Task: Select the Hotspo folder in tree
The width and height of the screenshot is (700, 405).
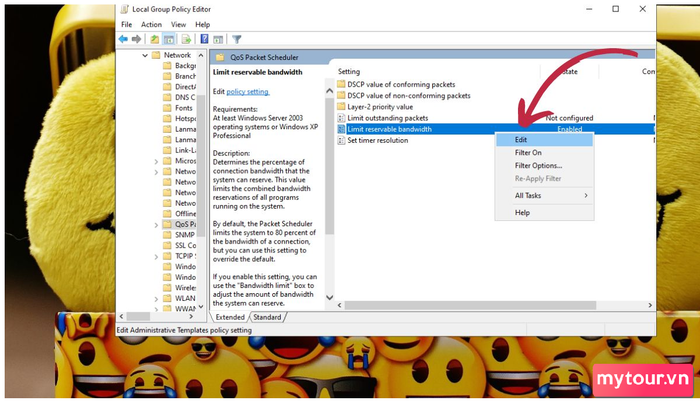Action: coord(185,118)
